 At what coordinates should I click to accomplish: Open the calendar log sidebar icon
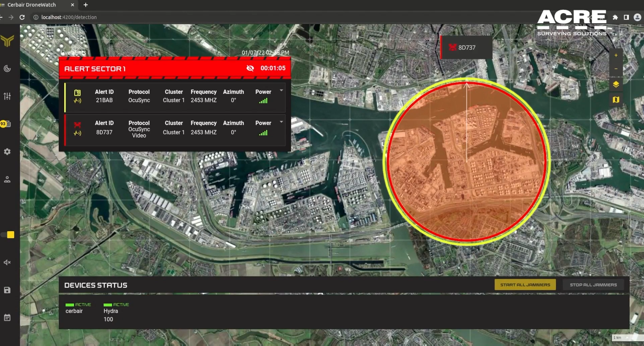click(7, 318)
